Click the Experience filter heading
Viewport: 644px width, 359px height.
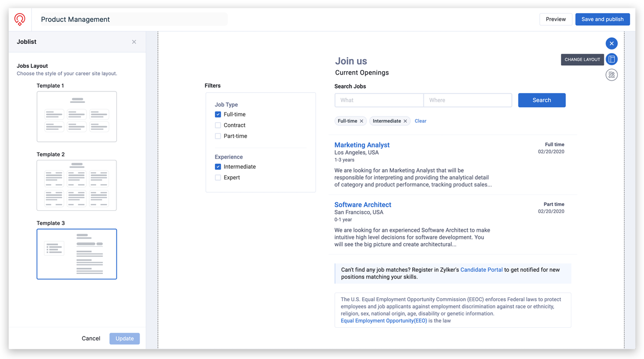point(228,157)
